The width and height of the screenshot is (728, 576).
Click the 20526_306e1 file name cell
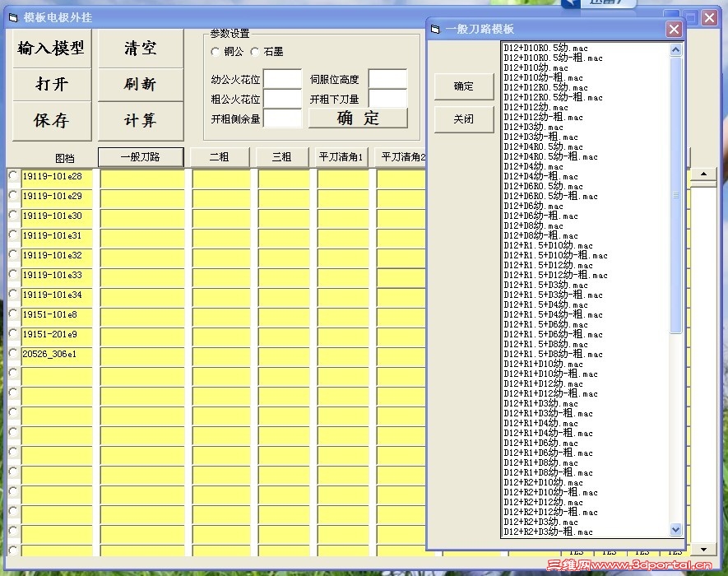(57, 356)
